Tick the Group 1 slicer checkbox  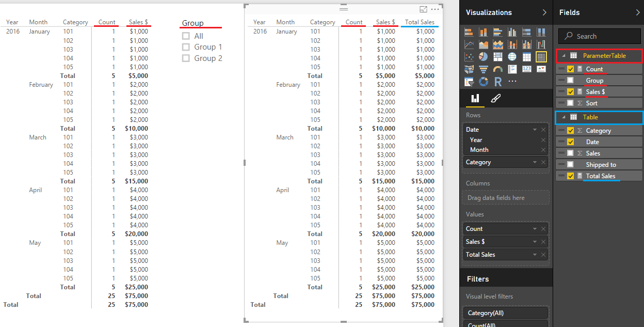coord(186,47)
